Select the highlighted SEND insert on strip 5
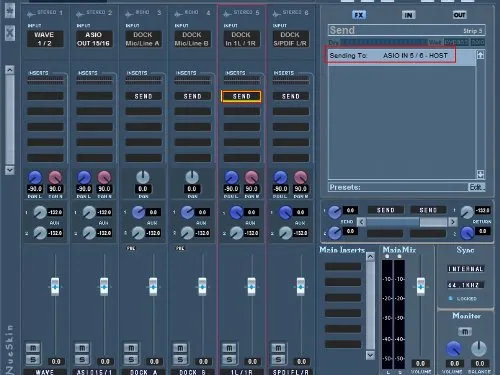This screenshot has height=375, width=500. (241, 96)
